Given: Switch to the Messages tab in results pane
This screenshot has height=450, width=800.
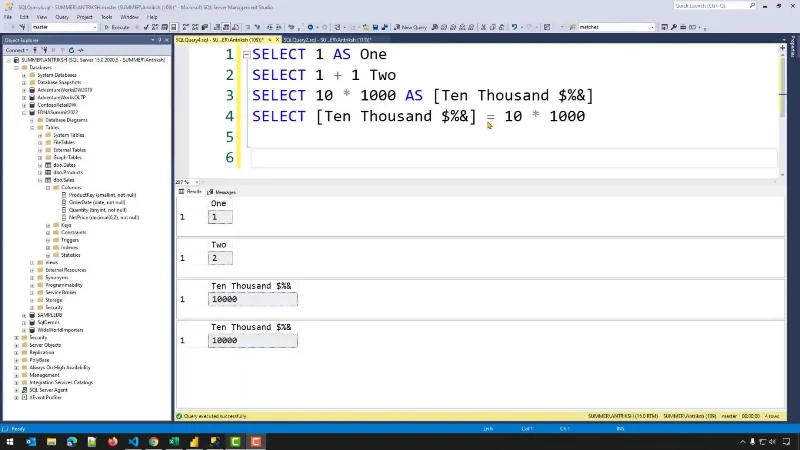Looking at the screenshot, I should coord(222,192).
